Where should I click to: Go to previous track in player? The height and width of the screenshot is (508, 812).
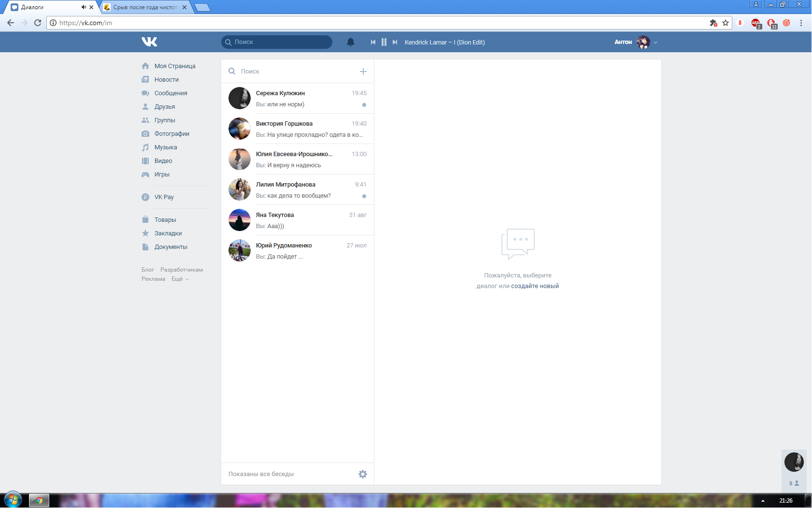click(x=373, y=42)
